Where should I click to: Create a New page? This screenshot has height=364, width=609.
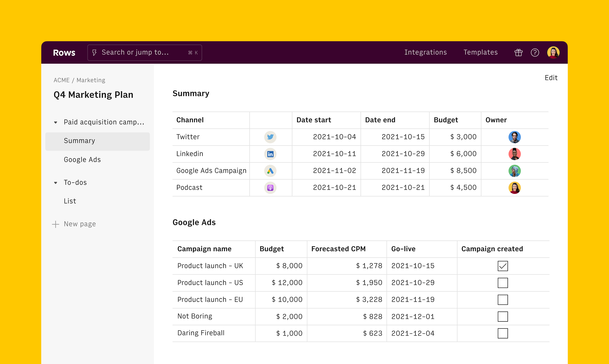[80, 224]
